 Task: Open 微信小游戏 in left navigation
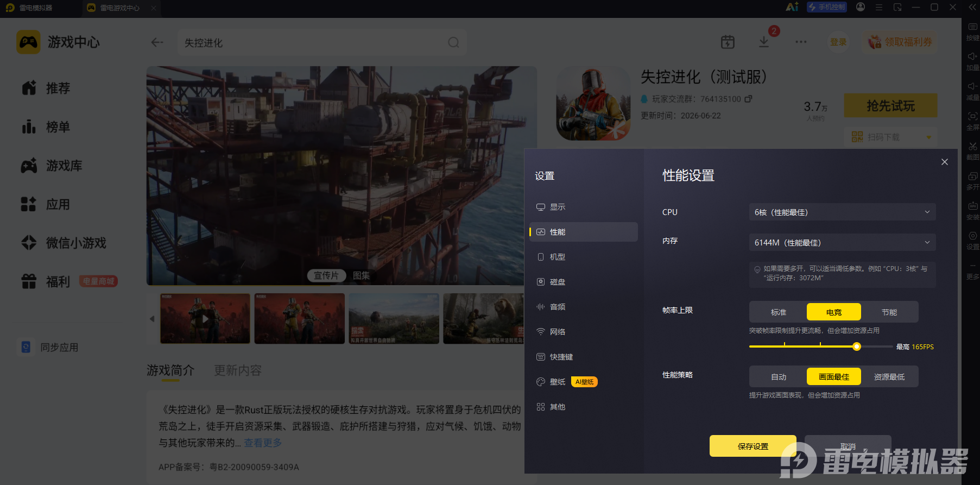(64, 243)
